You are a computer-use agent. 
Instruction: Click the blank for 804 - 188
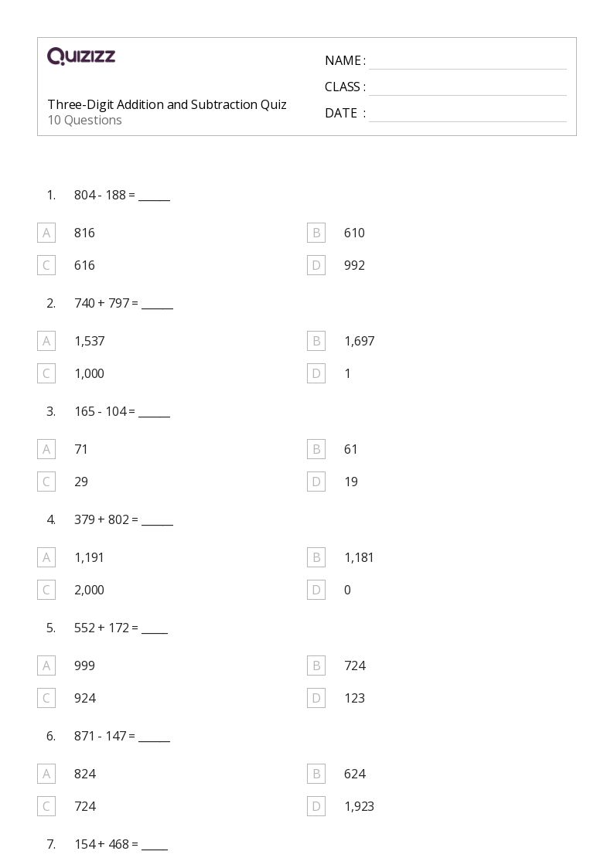(x=154, y=197)
